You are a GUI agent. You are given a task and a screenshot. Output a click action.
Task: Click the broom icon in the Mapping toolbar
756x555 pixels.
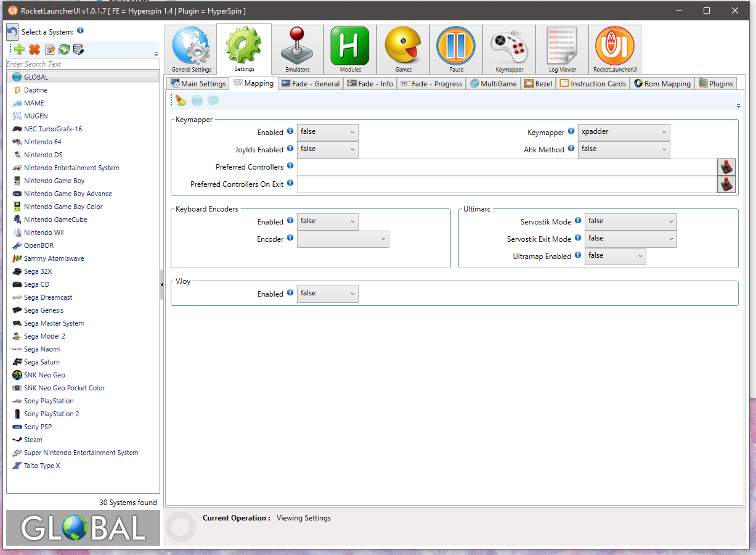click(181, 101)
